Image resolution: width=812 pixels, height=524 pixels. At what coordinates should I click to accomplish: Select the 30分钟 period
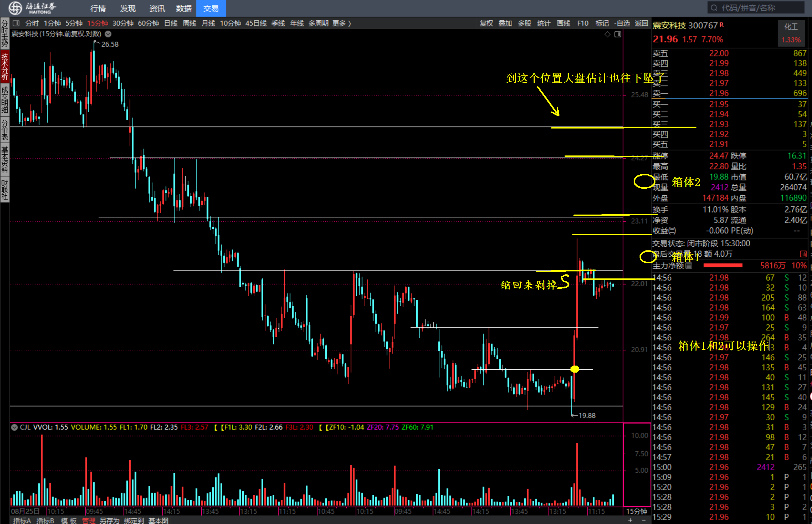click(x=123, y=23)
